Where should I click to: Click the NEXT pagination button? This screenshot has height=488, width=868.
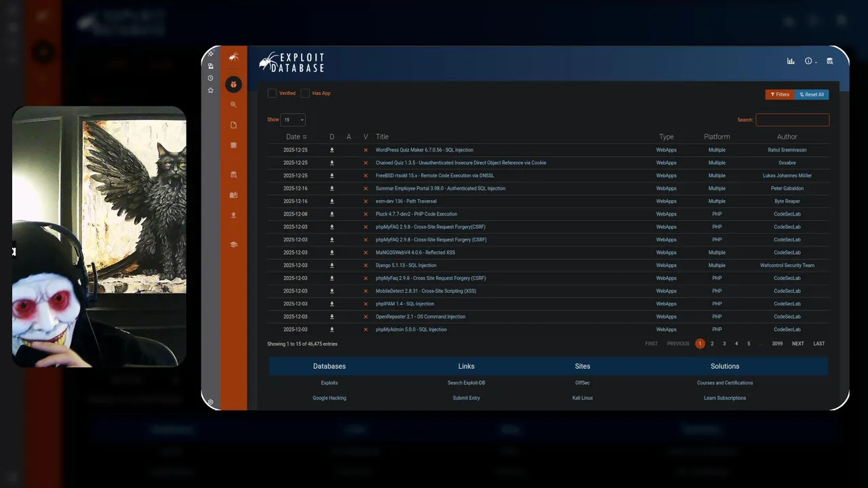[798, 344]
